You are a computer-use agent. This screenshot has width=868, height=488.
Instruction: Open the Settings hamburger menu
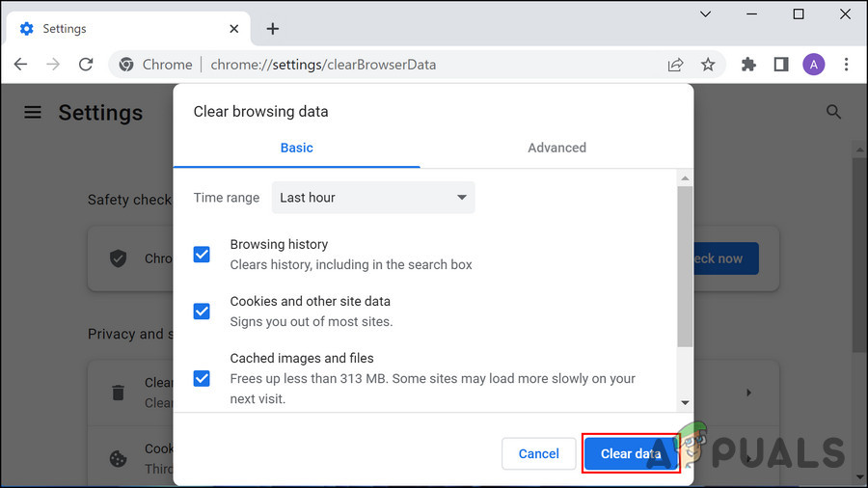coord(33,112)
